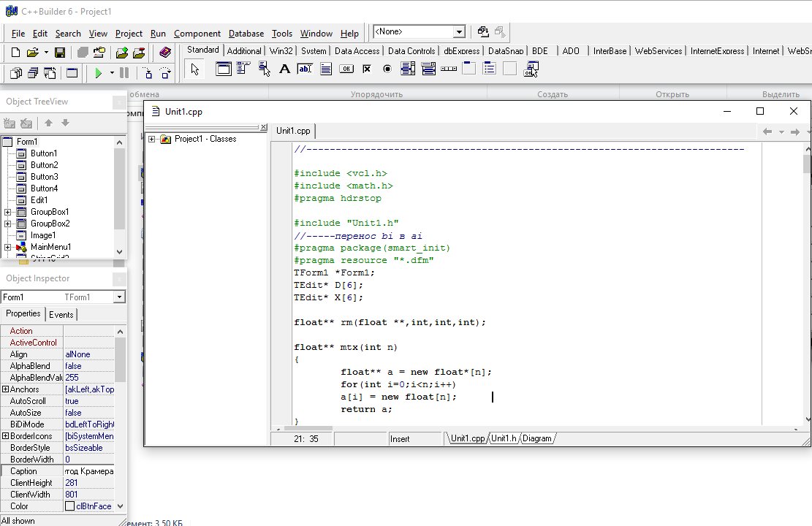Switch to the Data Access palette tab
This screenshot has width=812, height=526.
[357, 50]
